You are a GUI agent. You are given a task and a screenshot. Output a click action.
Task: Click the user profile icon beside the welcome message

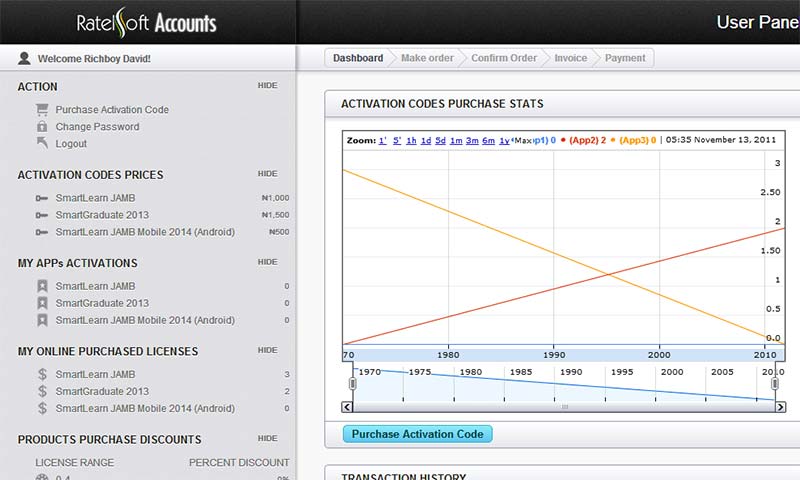pyautogui.click(x=24, y=59)
